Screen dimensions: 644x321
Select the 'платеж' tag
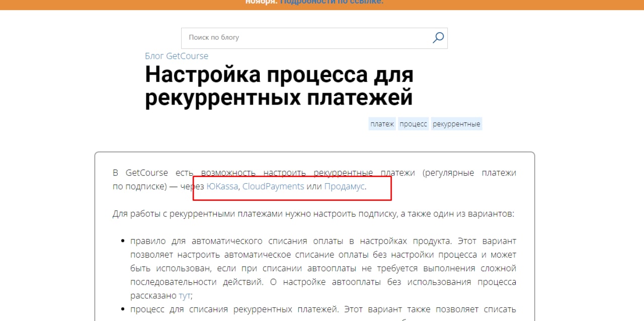point(382,124)
